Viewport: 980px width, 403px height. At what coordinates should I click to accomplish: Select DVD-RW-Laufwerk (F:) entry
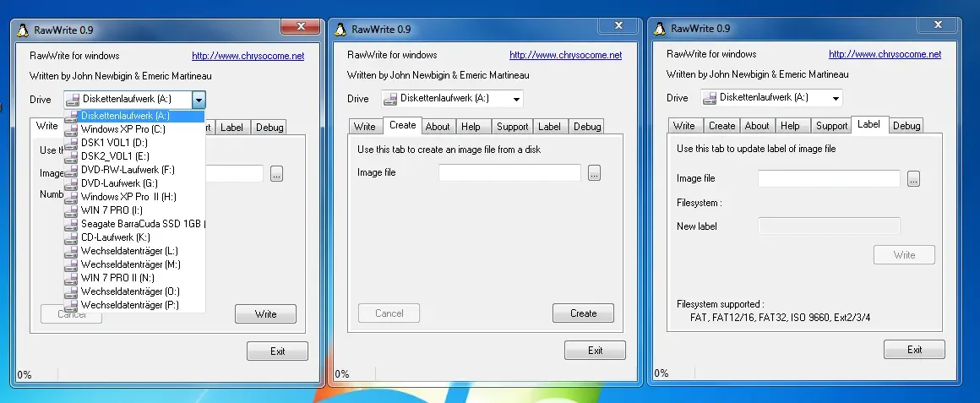133,170
